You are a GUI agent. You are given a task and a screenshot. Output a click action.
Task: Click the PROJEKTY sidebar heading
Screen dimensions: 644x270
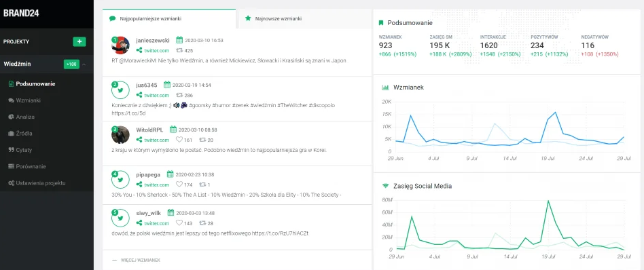(x=16, y=41)
